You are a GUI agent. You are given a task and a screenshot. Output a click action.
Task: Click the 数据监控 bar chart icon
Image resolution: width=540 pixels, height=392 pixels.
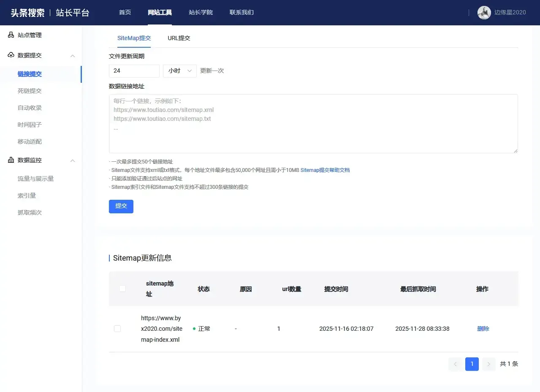point(11,160)
